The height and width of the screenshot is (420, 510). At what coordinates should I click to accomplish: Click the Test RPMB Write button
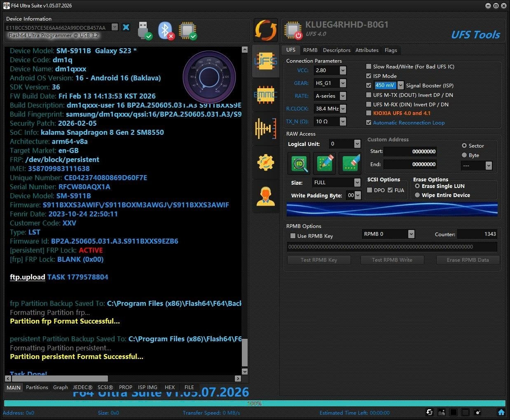coord(392,260)
